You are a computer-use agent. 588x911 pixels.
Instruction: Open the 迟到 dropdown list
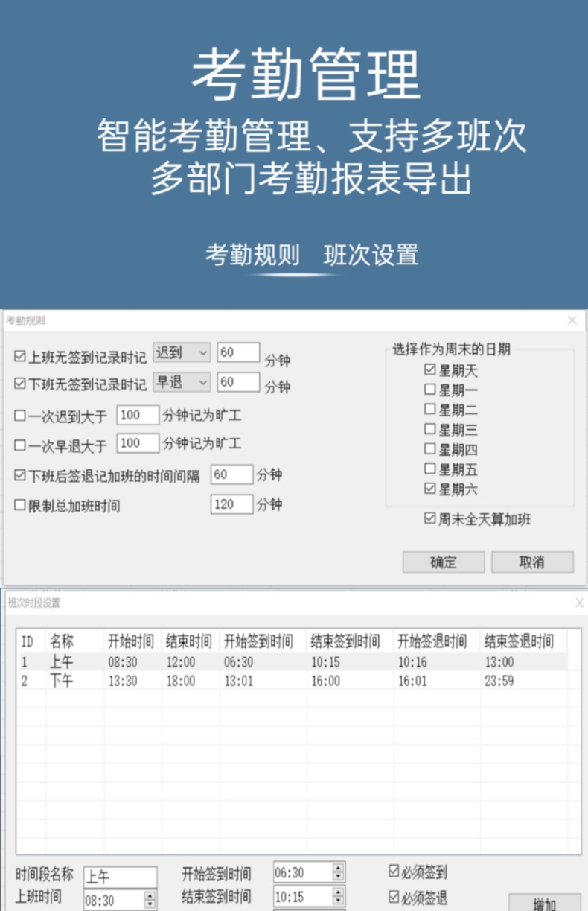point(182,352)
